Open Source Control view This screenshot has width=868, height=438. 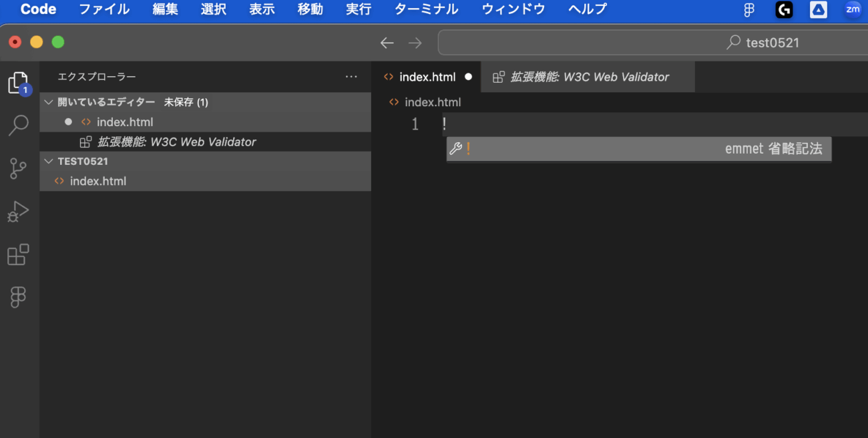pos(18,169)
